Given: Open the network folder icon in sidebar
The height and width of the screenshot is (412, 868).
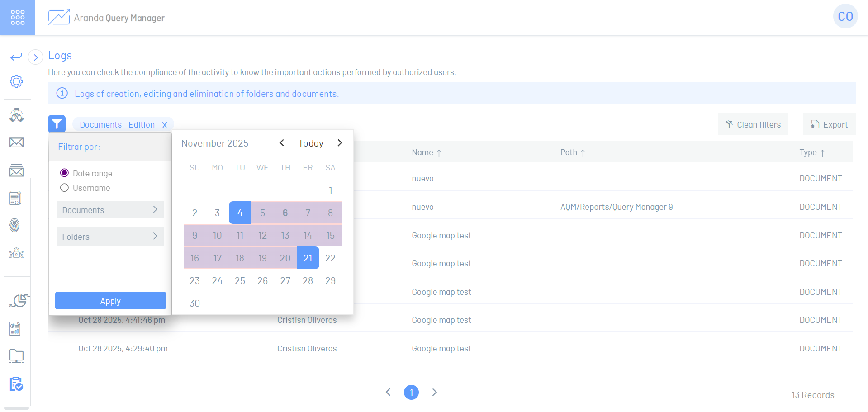Looking at the screenshot, I should (x=16, y=356).
